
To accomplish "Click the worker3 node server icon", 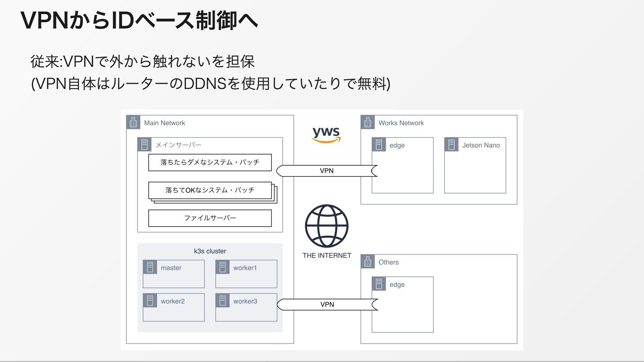I will point(223,301).
